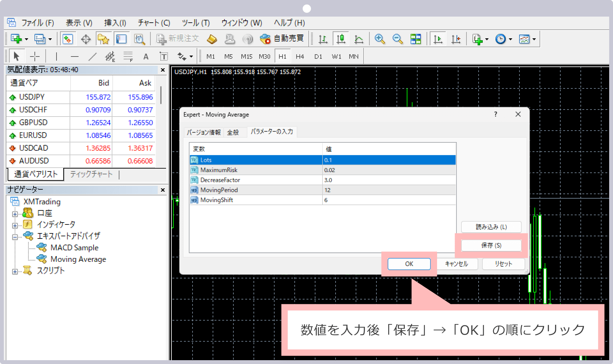Toggle the H4 timeframe button
Screen dimensions: 613x364
[300, 57]
